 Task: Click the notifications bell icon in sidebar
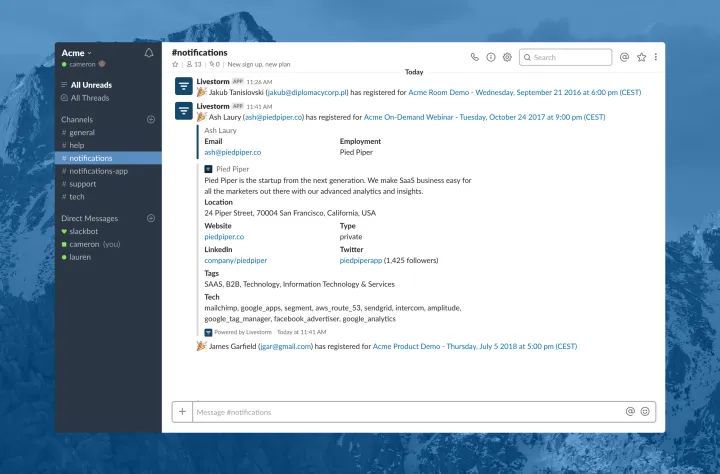149,53
